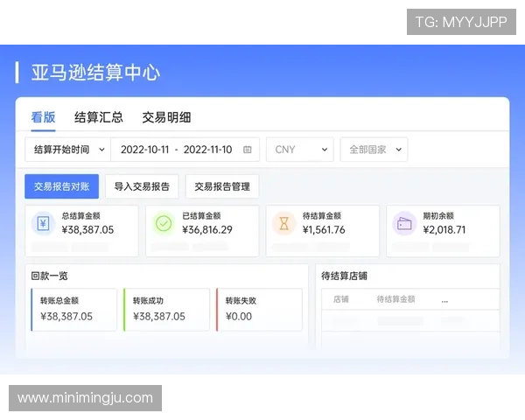This screenshot has height=420, width=525.
Task: Open the calendar icon in date field
Action: [x=247, y=150]
